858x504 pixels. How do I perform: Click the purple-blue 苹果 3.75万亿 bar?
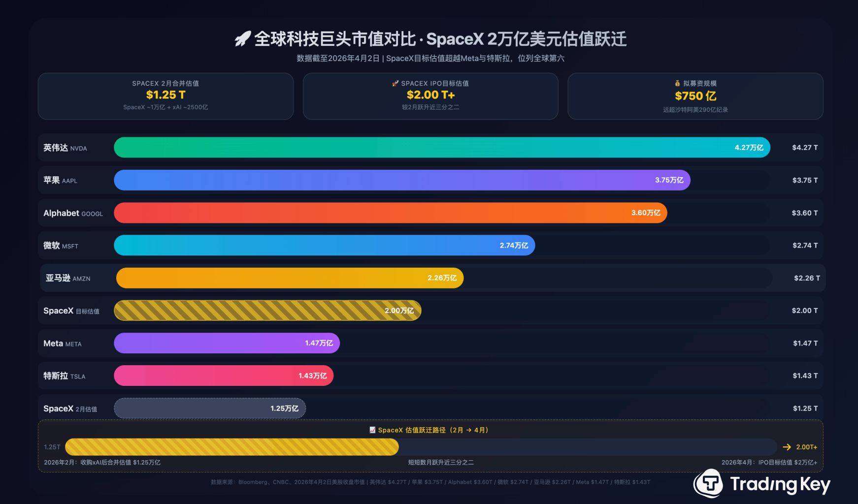click(x=401, y=180)
